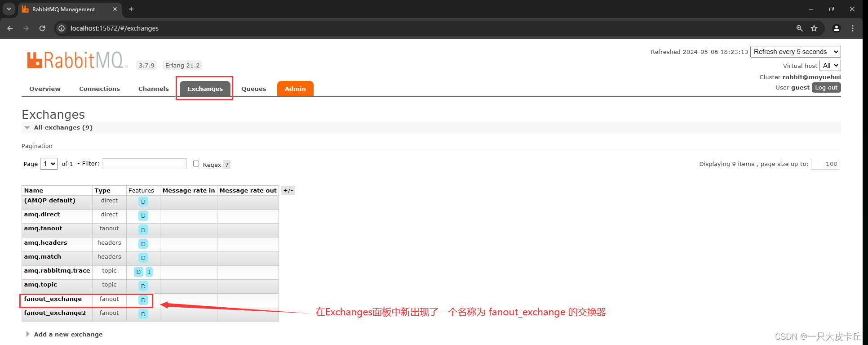Open the amq.headers exchange
The height and width of the screenshot is (345, 868).
(x=46, y=243)
